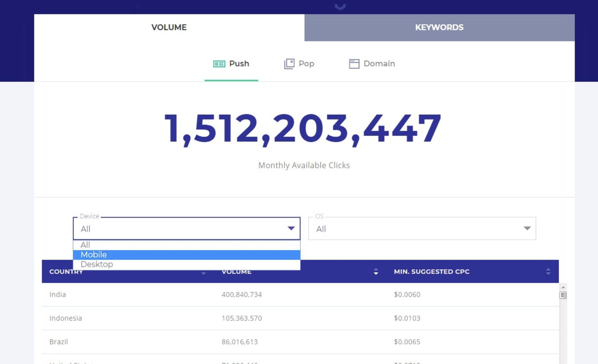Click the Brazil volume value
This screenshot has width=598, height=364.
239,342
